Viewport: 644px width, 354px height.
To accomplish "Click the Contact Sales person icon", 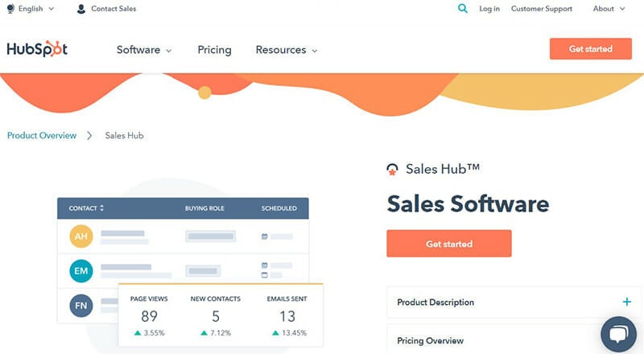I will coord(81,9).
